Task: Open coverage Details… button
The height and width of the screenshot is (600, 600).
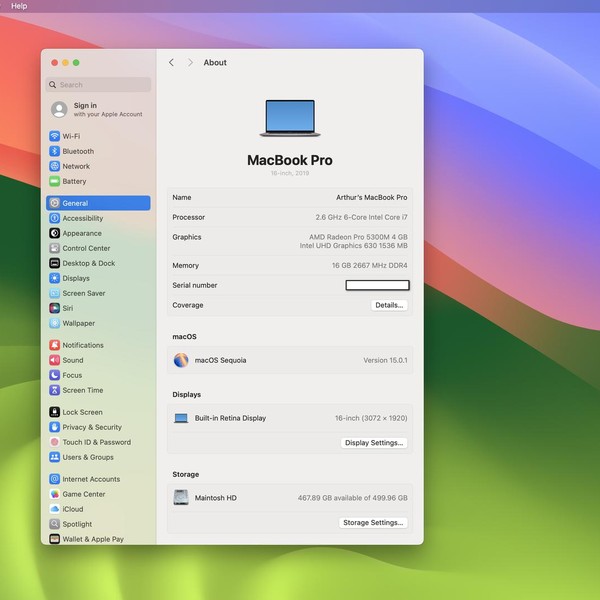Action: tap(389, 305)
